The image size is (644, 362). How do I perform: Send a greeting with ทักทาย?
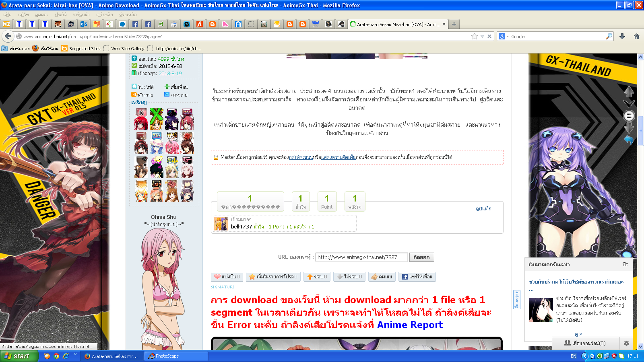(142, 95)
